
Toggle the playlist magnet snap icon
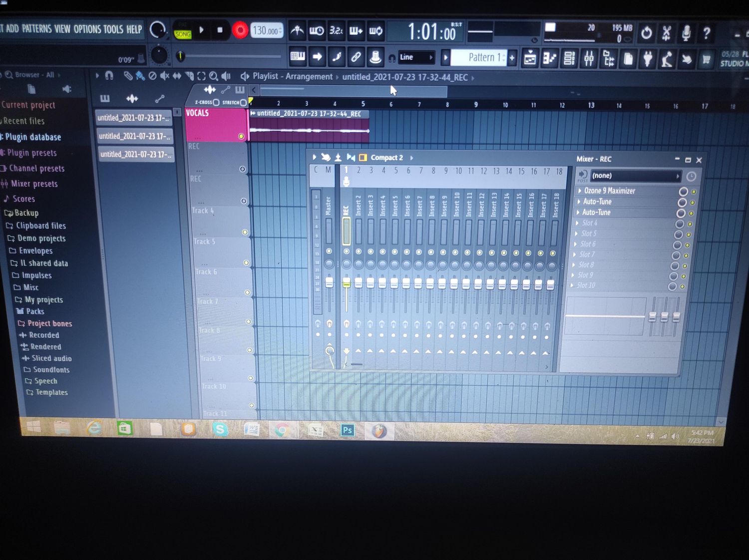(109, 75)
